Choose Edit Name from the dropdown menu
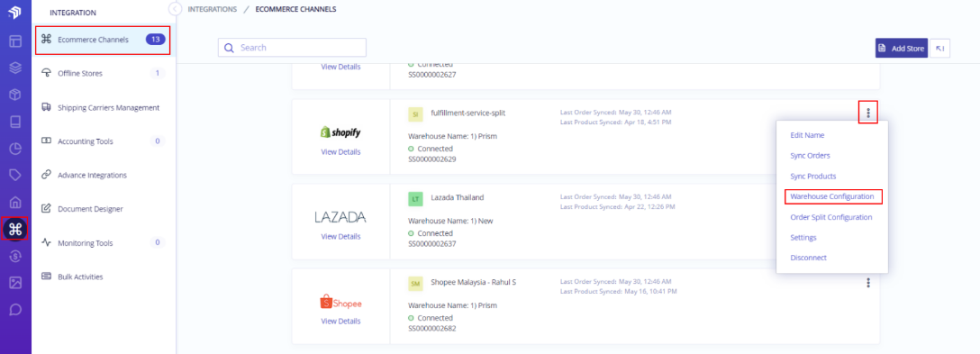The height and width of the screenshot is (354, 980). pos(807,135)
